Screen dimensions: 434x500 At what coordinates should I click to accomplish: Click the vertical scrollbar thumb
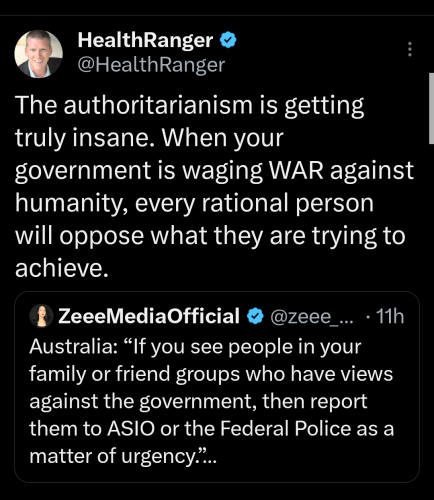431,108
